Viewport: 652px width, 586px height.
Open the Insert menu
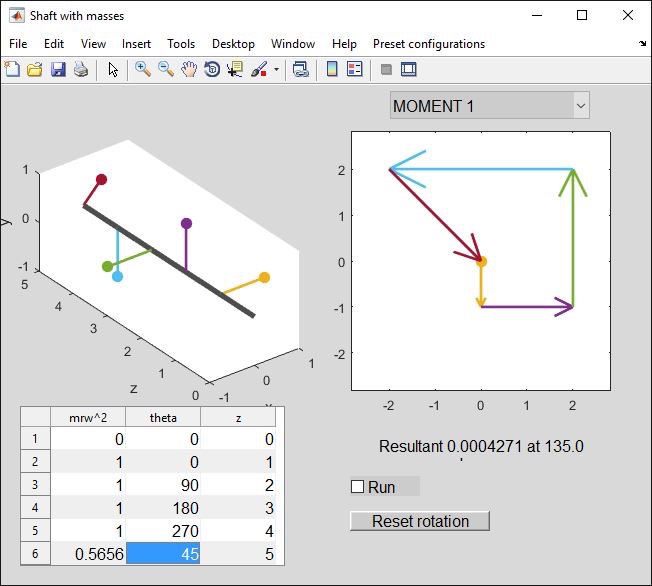136,44
